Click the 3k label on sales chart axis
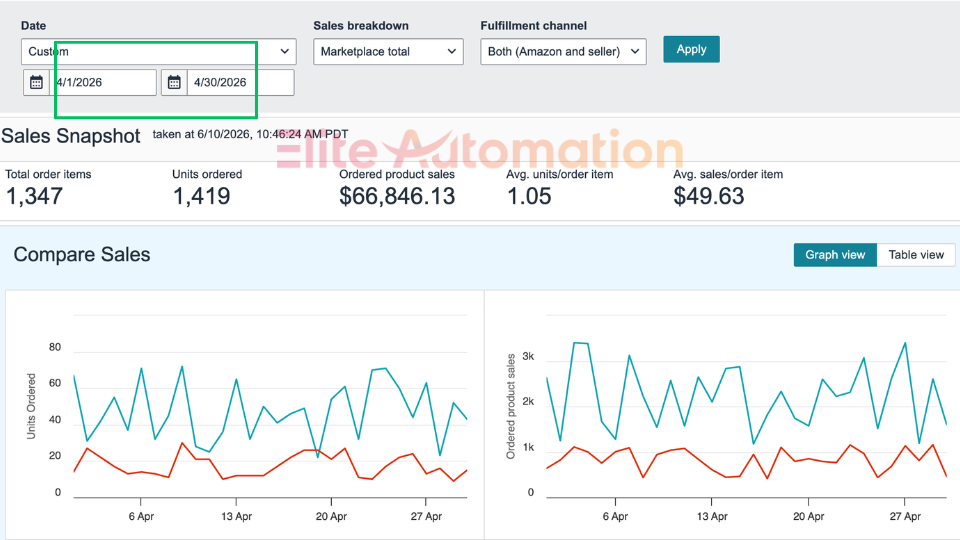Image resolution: width=960 pixels, height=540 pixels. point(528,356)
